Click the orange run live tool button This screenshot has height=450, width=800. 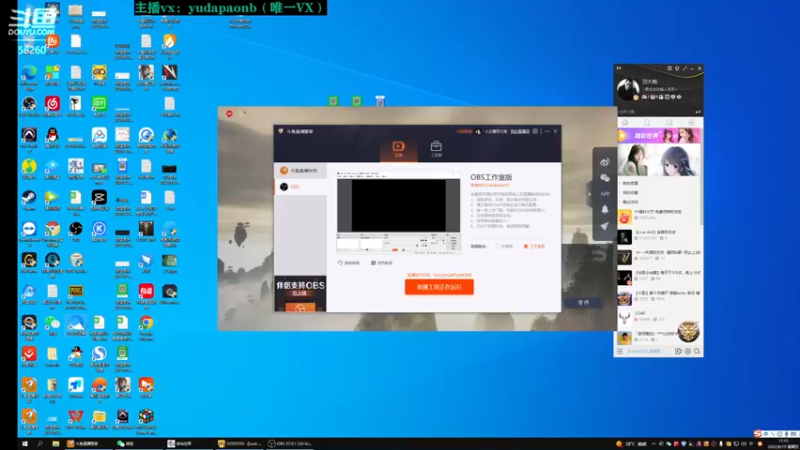point(439,287)
